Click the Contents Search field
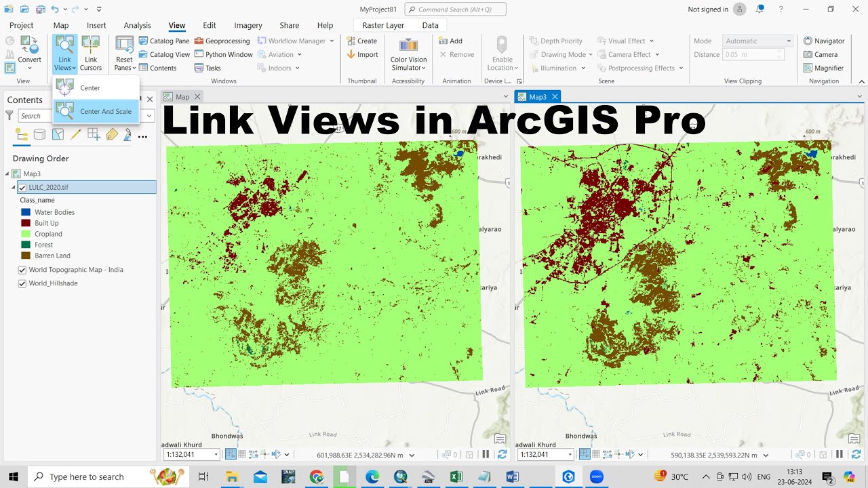The width and height of the screenshot is (868, 488). (81, 116)
